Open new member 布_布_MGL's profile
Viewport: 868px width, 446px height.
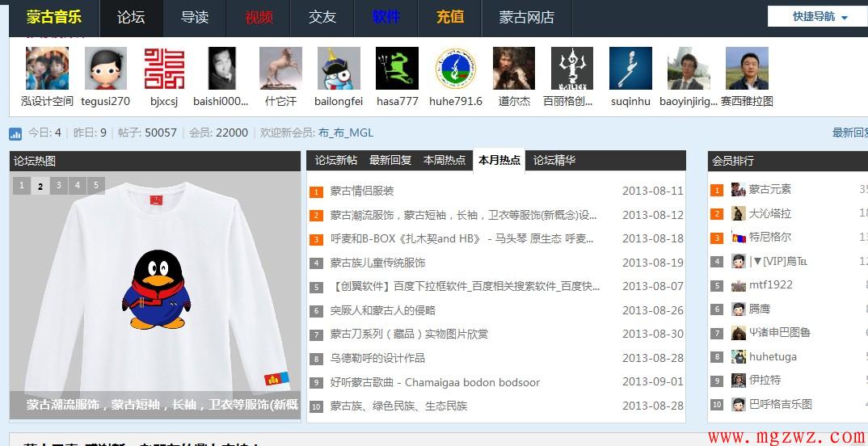pos(345,133)
